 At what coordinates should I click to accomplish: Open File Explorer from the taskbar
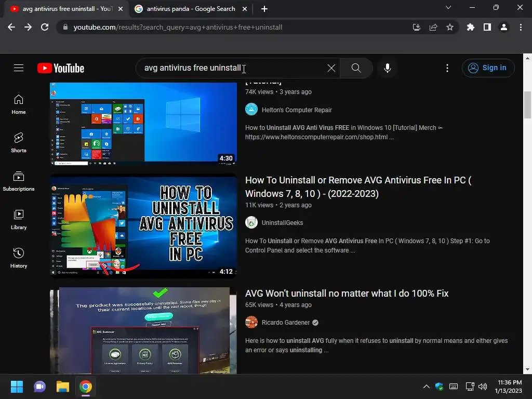pos(63,387)
